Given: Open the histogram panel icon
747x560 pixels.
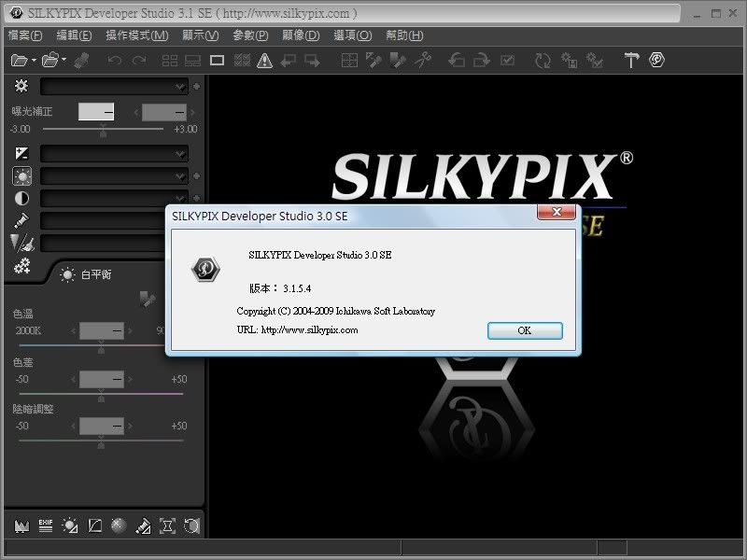Looking at the screenshot, I should tap(21, 525).
